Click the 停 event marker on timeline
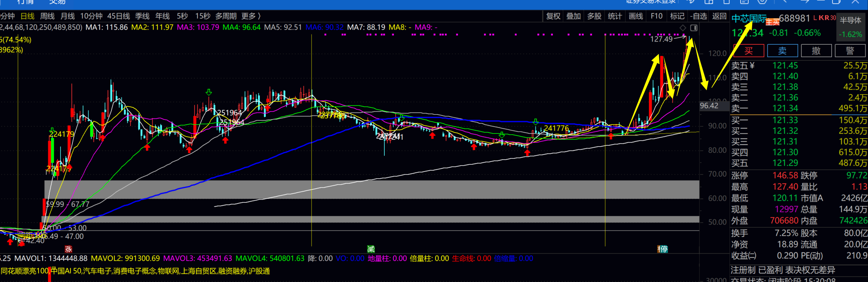868x282 pixels. point(662,249)
